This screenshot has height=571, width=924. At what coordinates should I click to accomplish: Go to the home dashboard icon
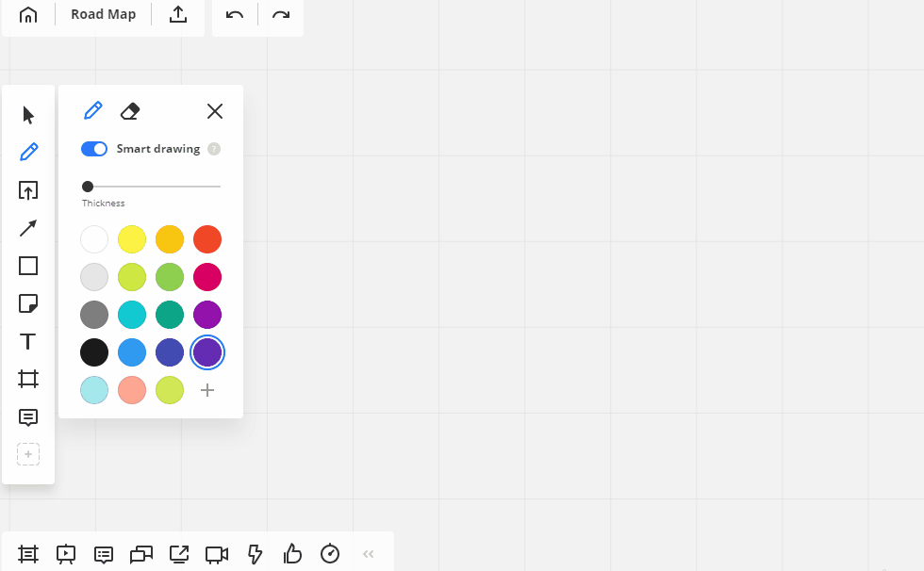(x=27, y=14)
